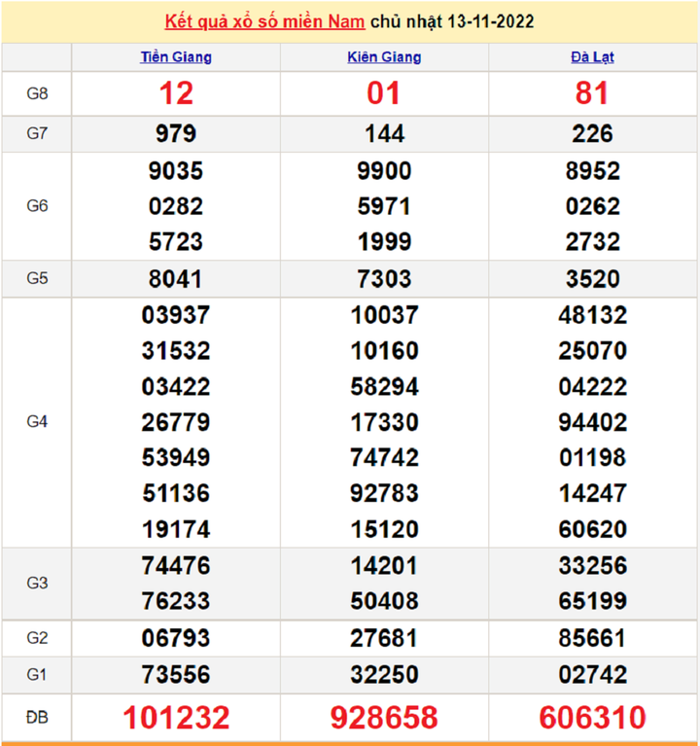Screen dimensions: 700x746
Task: Select Tiền Giang special prize number 101232
Action: [x=176, y=718]
